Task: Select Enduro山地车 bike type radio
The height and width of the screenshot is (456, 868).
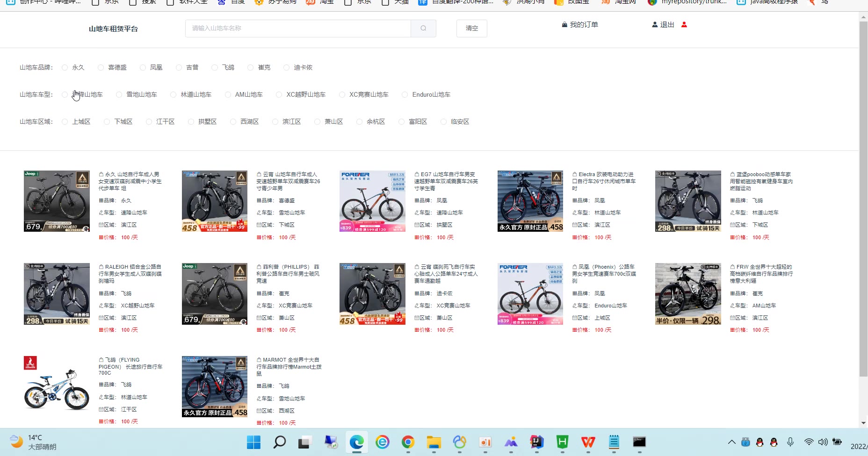Action: click(405, 95)
